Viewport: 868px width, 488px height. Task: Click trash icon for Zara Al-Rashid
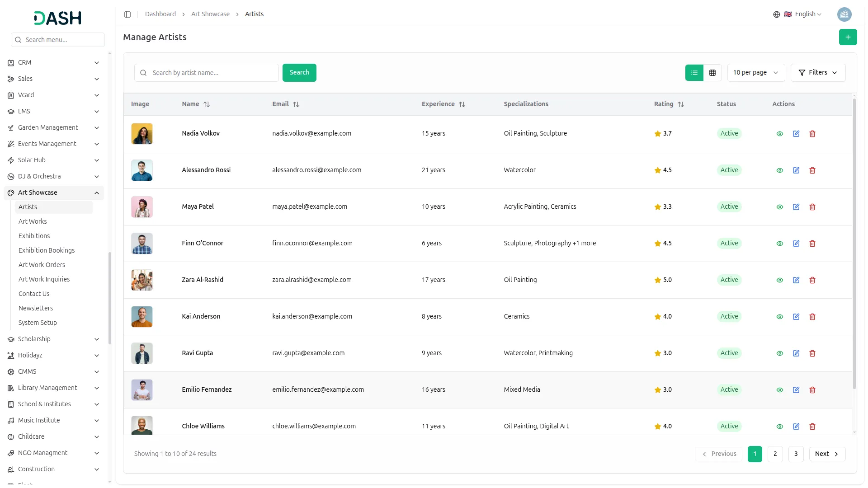pyautogui.click(x=812, y=280)
